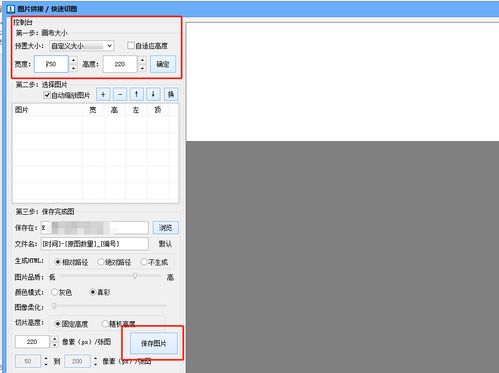Click 浏览 to browse save folder
499x373 pixels.
tap(166, 228)
